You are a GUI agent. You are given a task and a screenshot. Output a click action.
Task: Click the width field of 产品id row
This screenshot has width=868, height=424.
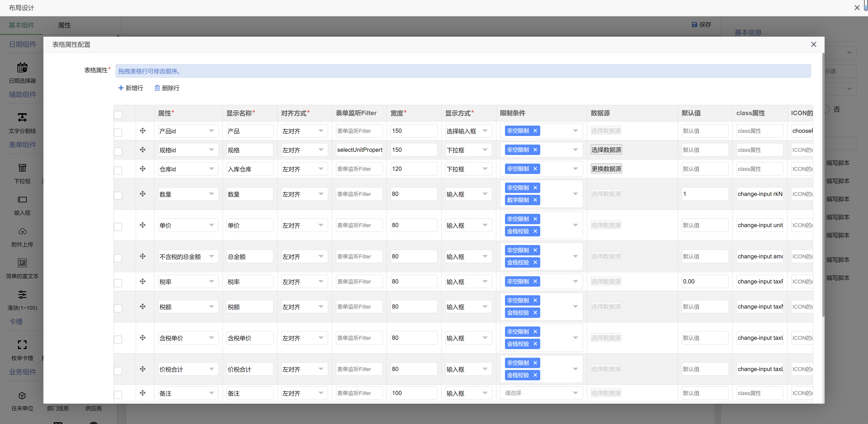coord(414,131)
